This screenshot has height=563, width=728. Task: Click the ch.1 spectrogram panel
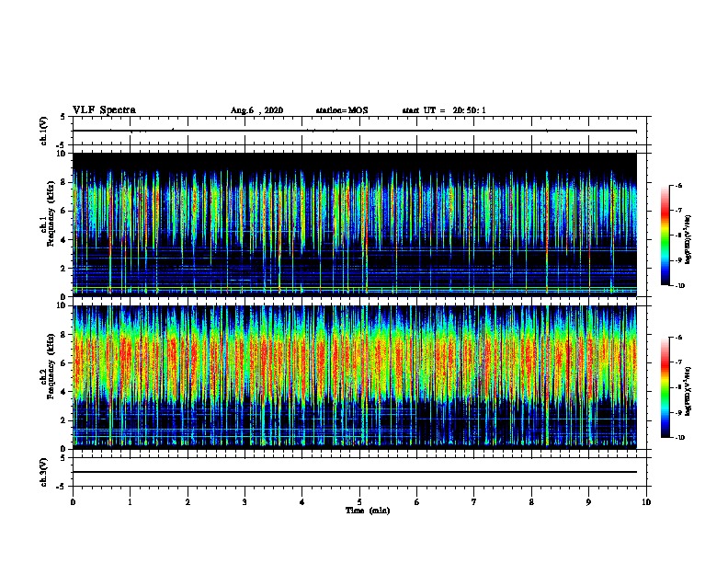[x=355, y=224]
